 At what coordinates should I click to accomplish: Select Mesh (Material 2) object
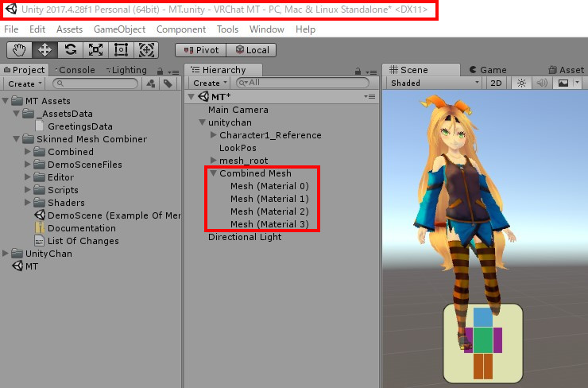(269, 211)
